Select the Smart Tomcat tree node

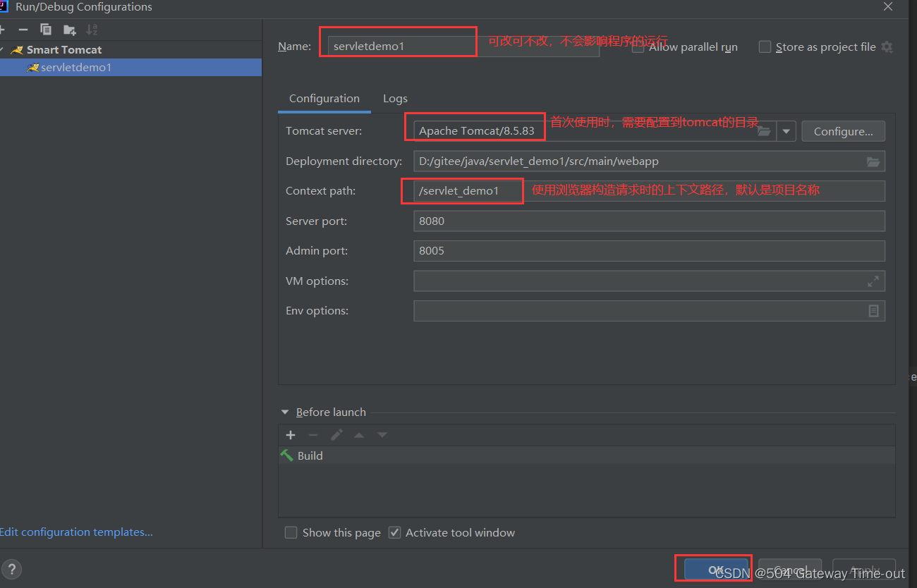point(63,50)
